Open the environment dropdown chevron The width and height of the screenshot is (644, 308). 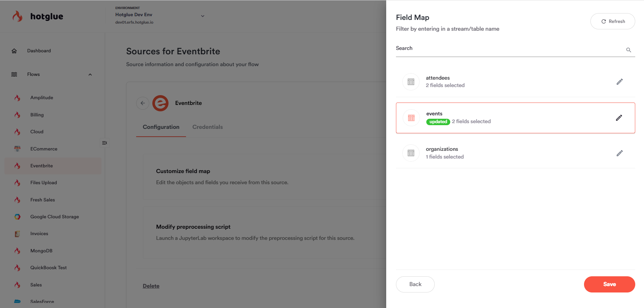[203, 16]
